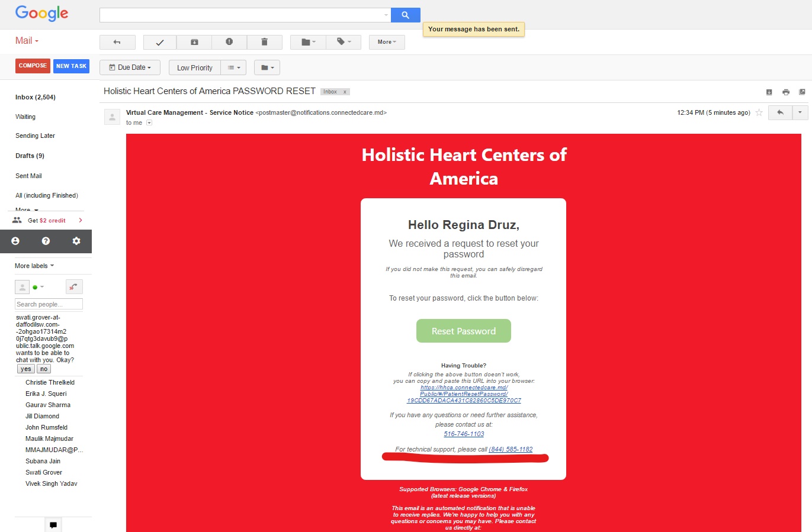Screen dimensions: 812x532
Task: Mark conversation done with checkmark button
Action: 160,42
